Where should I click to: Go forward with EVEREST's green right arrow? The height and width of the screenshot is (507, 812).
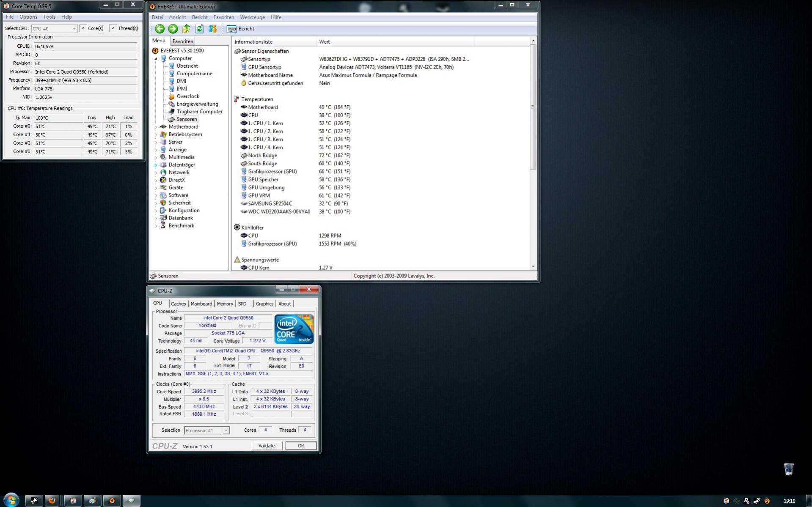(173, 29)
